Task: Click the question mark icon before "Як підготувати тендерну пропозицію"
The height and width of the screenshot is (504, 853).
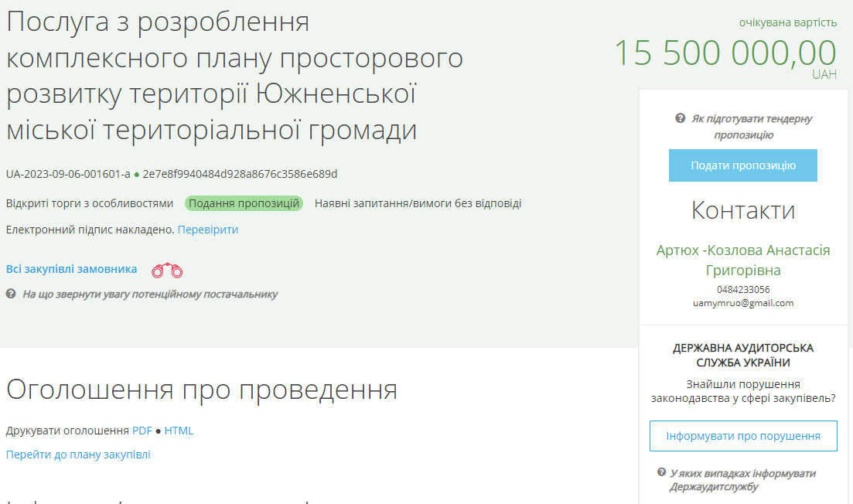Action: (680, 118)
